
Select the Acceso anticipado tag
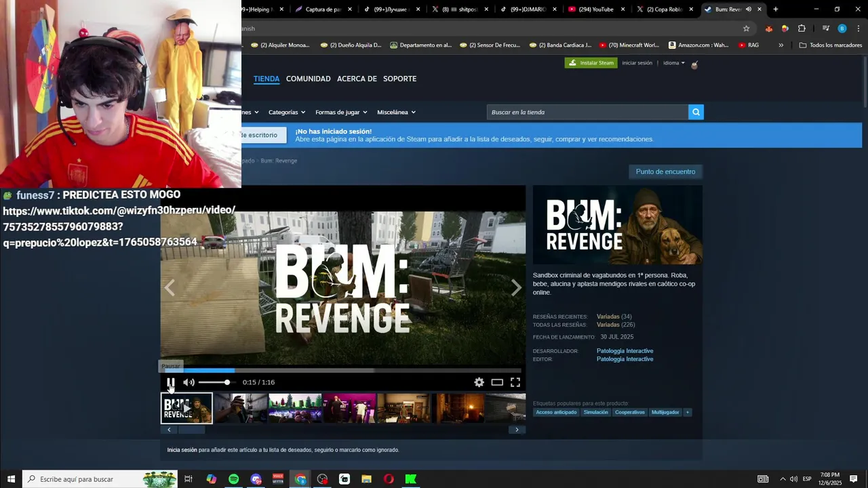tap(556, 412)
